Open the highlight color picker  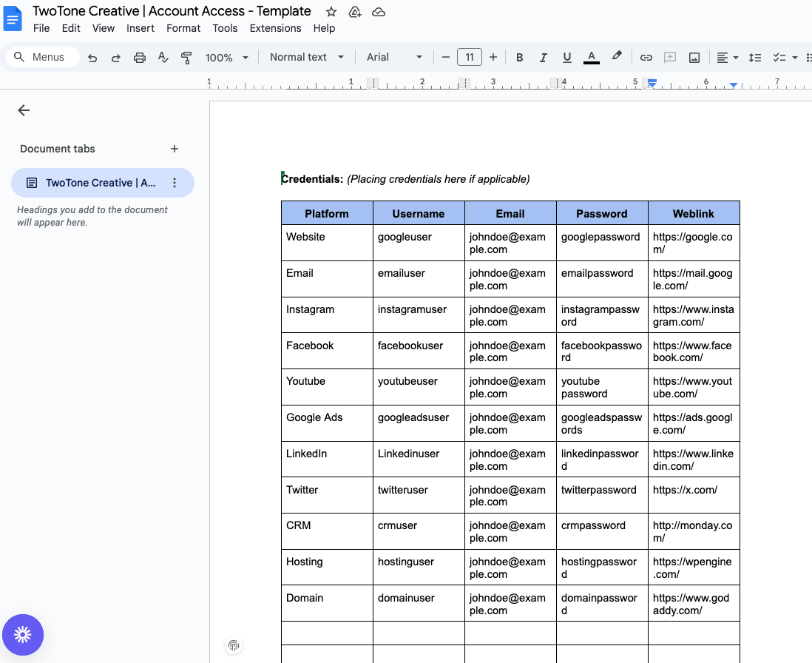616,56
